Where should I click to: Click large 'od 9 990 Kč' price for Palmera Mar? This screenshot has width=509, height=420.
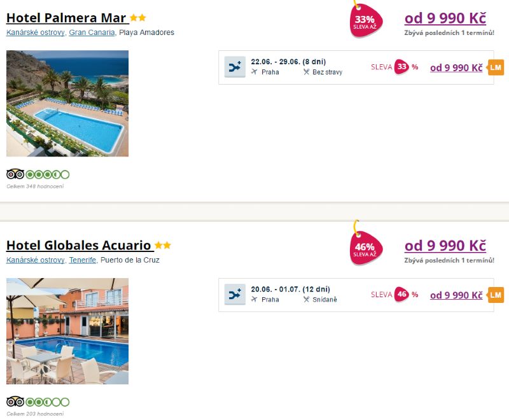click(445, 18)
